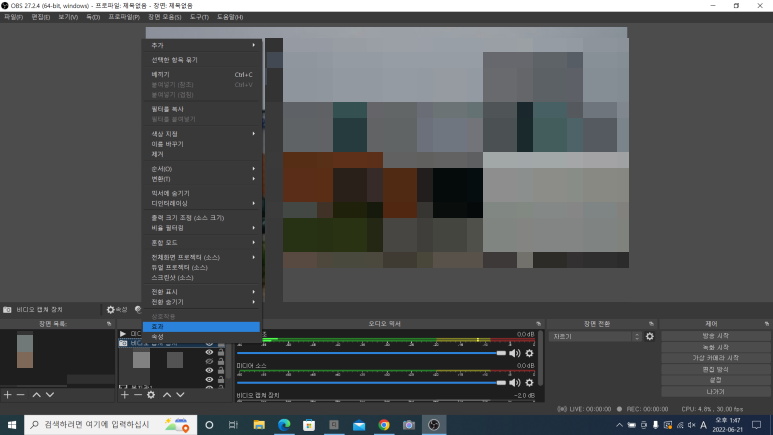Choose 속성 at the bottom of the context menu
Viewport: 773px width, 435px height.
click(x=201, y=337)
